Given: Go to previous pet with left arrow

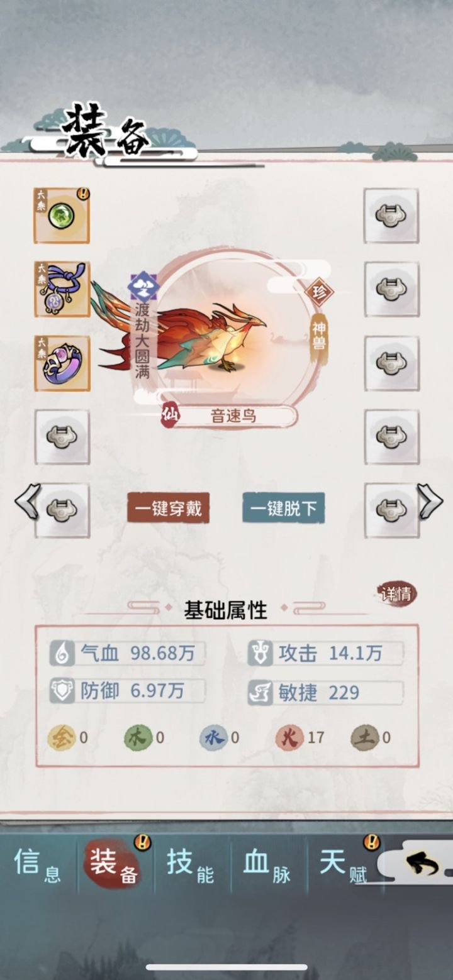Looking at the screenshot, I should (27, 501).
